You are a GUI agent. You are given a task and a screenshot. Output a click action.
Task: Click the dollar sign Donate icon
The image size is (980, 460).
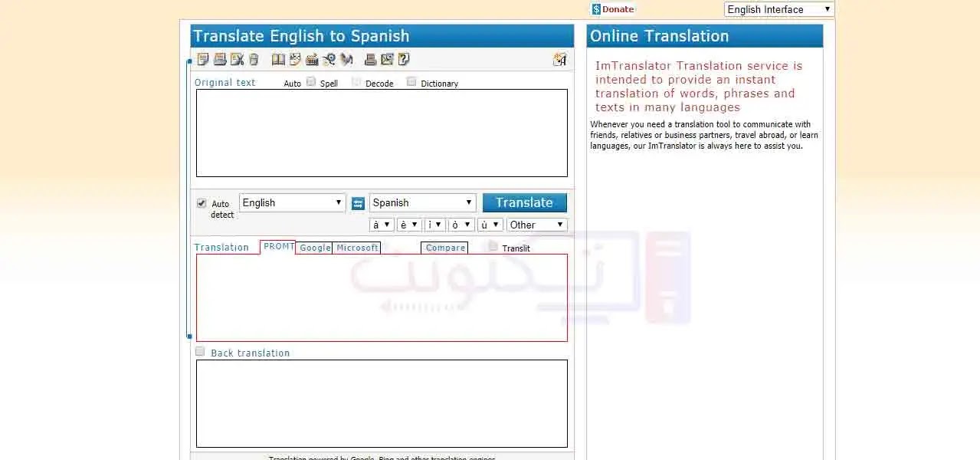[x=596, y=9]
